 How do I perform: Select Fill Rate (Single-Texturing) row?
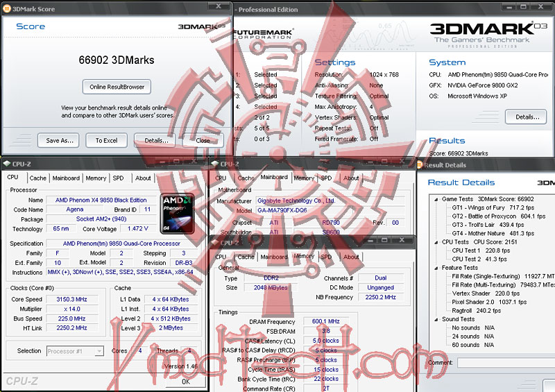point(503,276)
